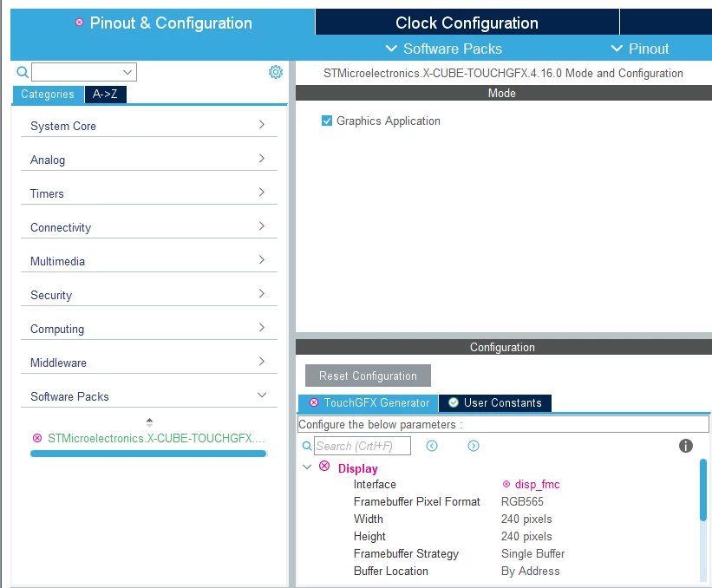The height and width of the screenshot is (588, 712).
Task: Collapse the Software Packs category
Action: 149,395
